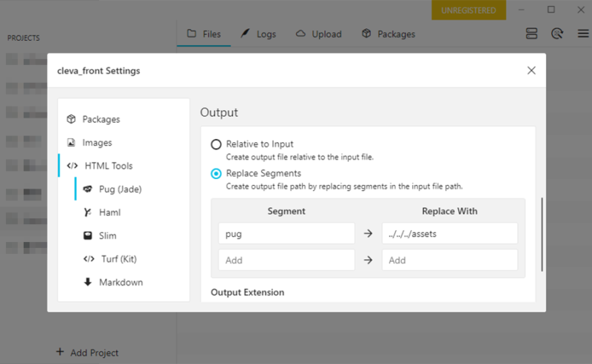Close the cleva_front Settings dialog
The height and width of the screenshot is (364, 592).
531,71
